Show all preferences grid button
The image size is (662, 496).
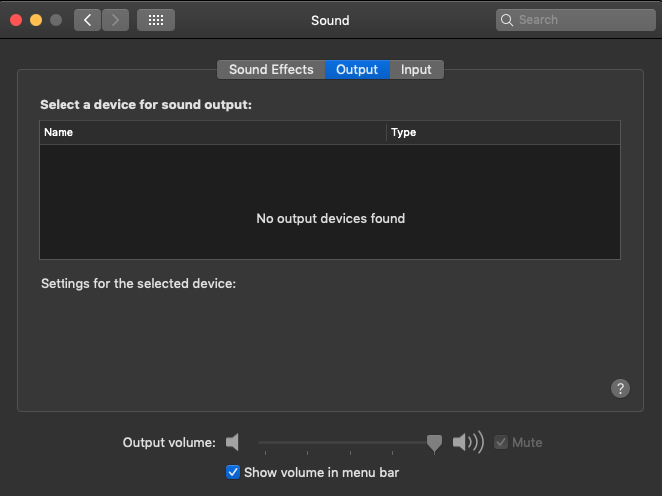click(156, 20)
